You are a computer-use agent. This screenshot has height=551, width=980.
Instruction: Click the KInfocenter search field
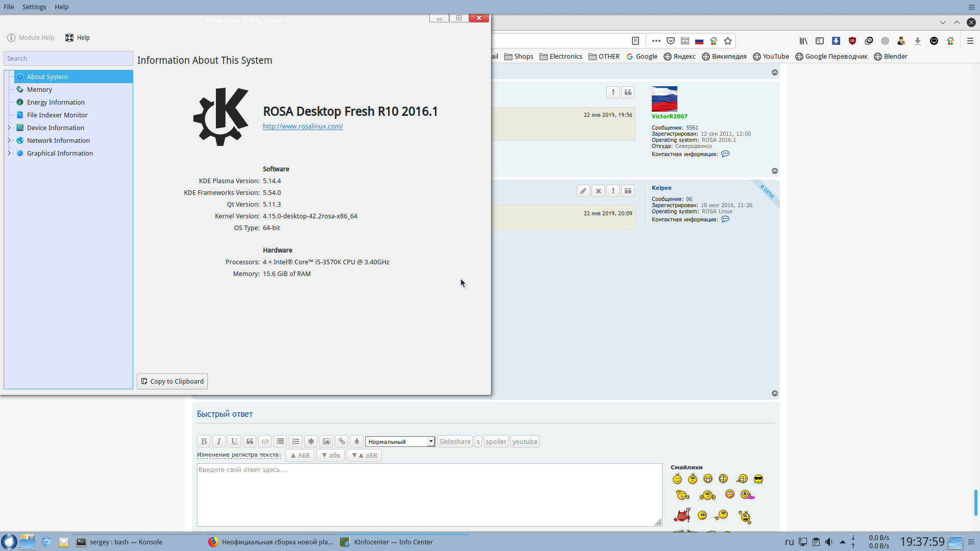68,58
